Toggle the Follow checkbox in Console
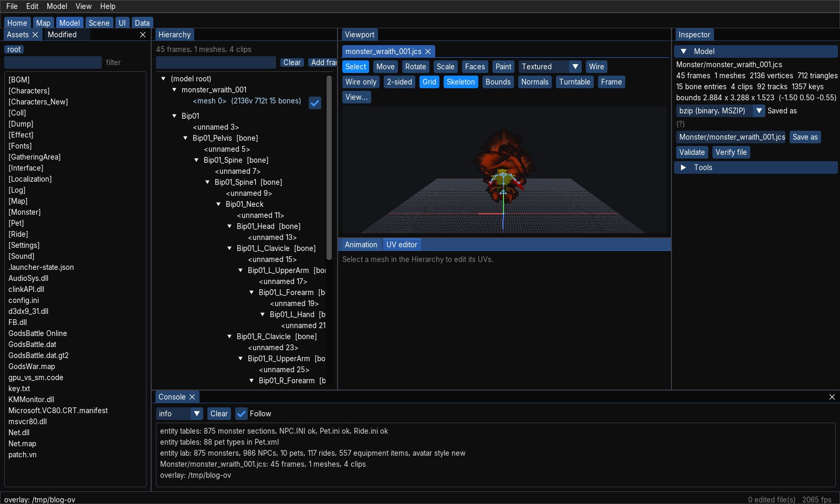Viewport: 840px width, 504px height. point(241,414)
